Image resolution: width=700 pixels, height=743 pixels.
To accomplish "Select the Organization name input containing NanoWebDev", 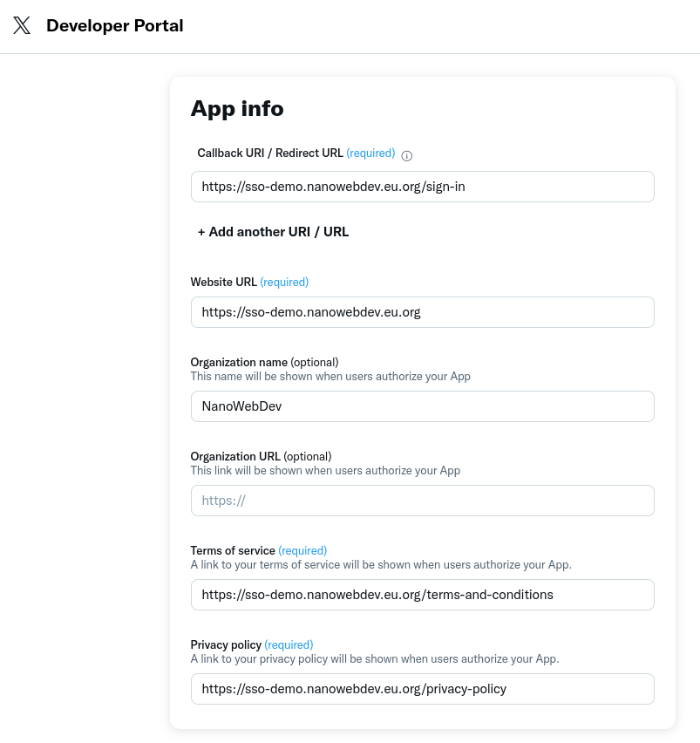I will click(422, 406).
